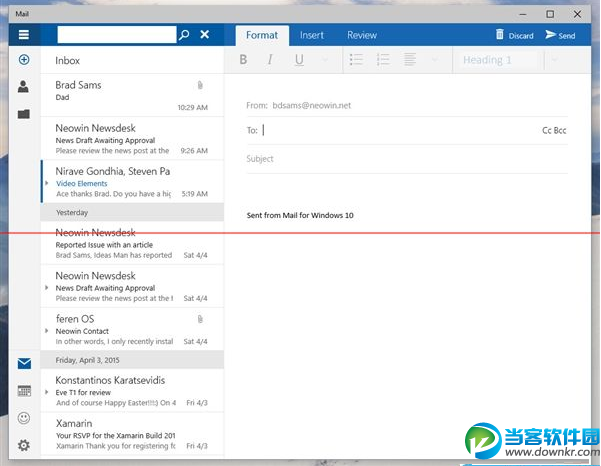This screenshot has width=601, height=466.
Task: Apply bold formatting with B
Action: click(x=243, y=59)
